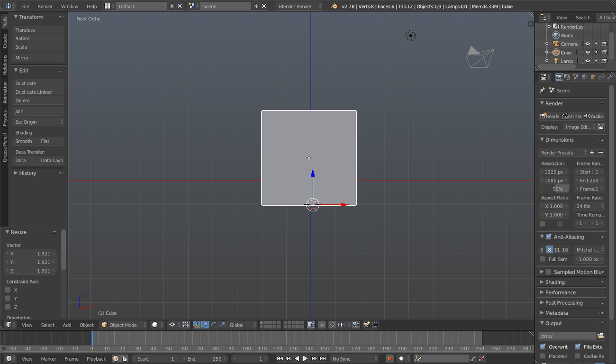Hide the Cube in the outliner
The image size is (616, 364).
(x=588, y=53)
